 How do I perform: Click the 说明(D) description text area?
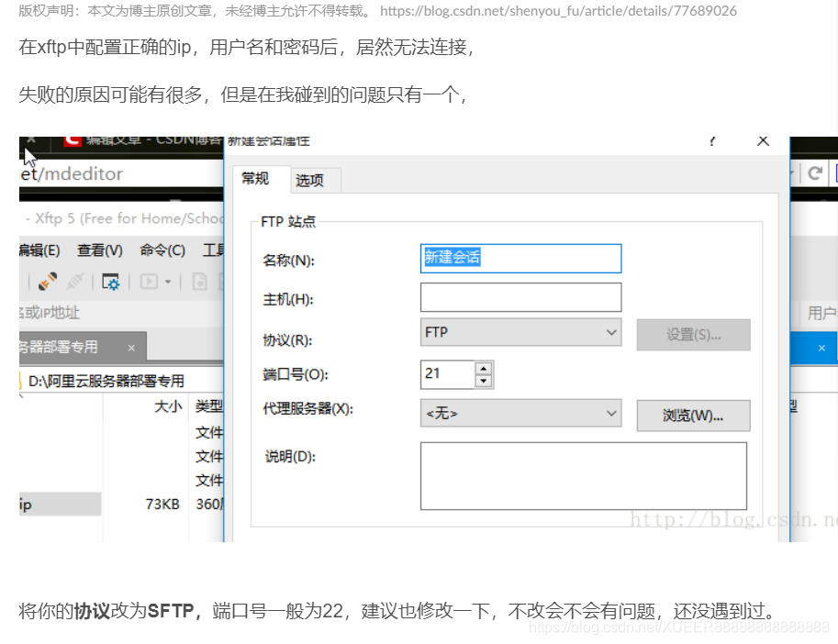584,476
